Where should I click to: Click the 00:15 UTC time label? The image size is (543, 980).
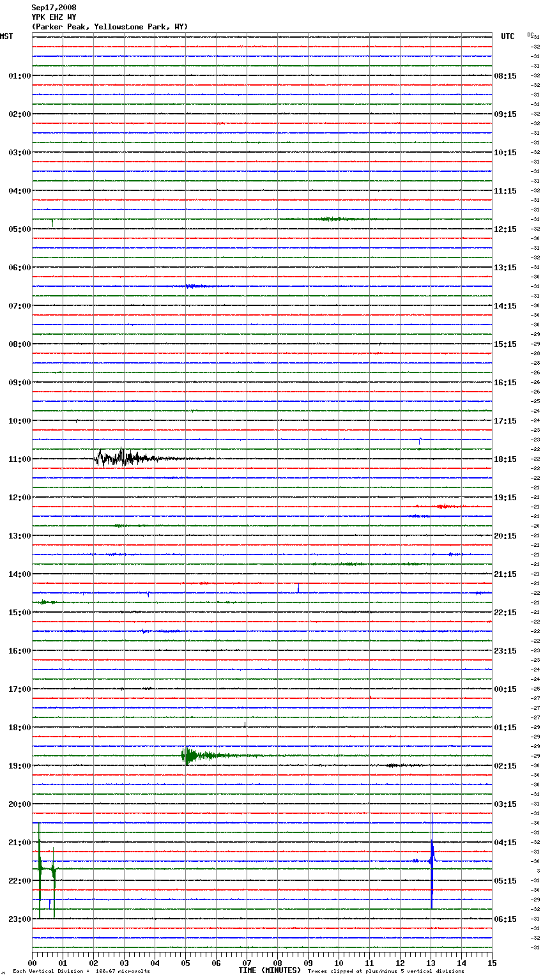point(505,689)
